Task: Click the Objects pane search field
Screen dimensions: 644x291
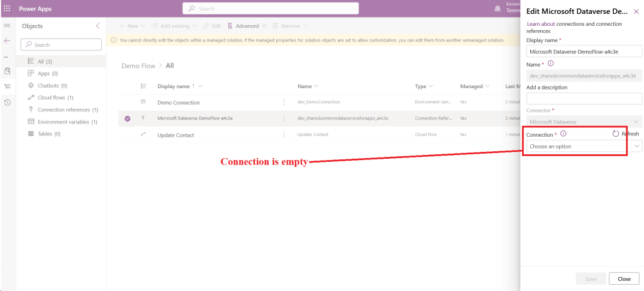Action: (x=61, y=45)
